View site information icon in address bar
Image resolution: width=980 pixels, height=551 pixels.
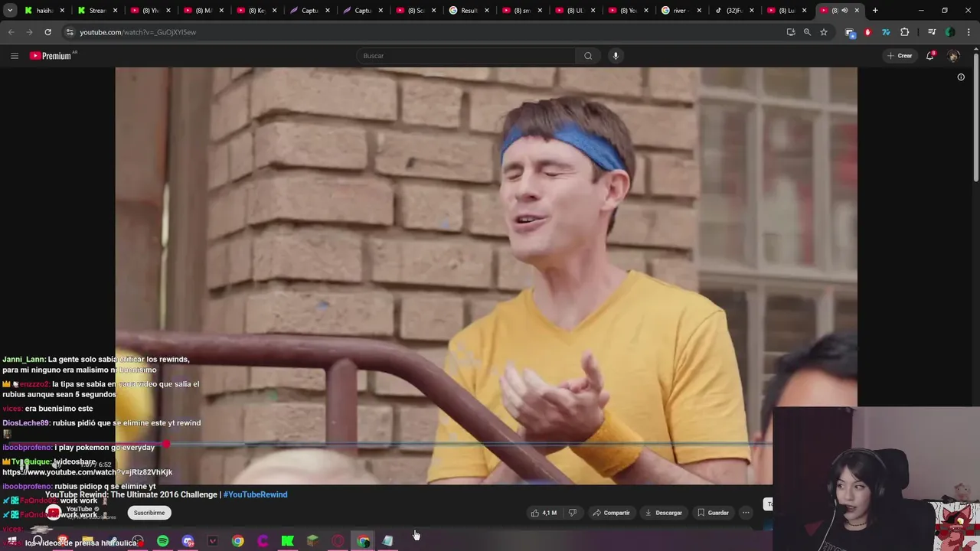(70, 32)
